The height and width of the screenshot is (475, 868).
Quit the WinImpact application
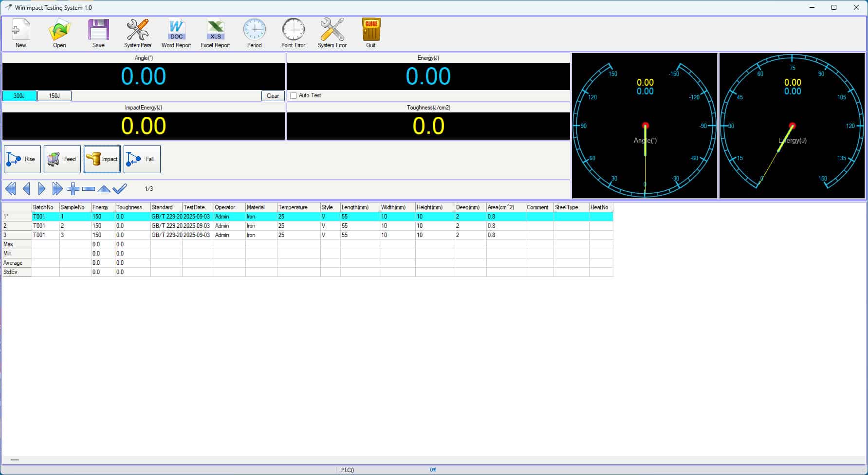coord(370,33)
